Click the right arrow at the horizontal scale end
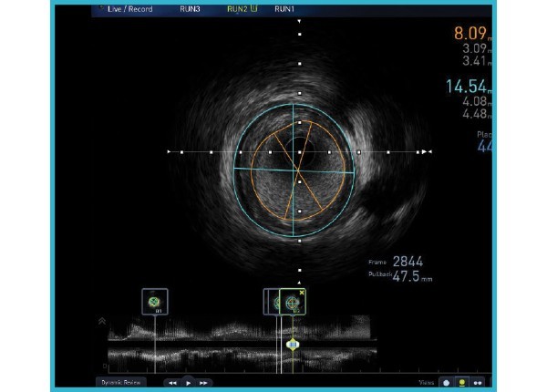 pos(424,151)
